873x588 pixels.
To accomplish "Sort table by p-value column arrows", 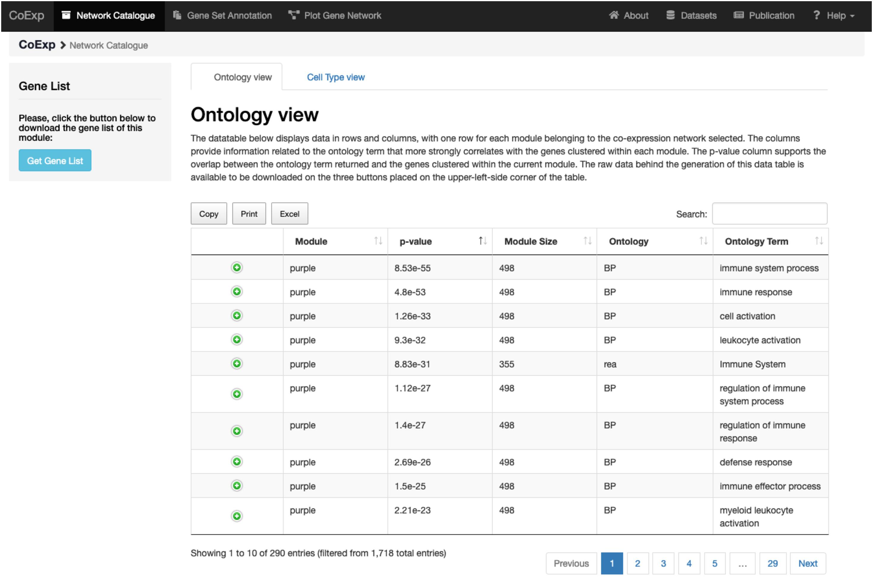I will coord(483,241).
